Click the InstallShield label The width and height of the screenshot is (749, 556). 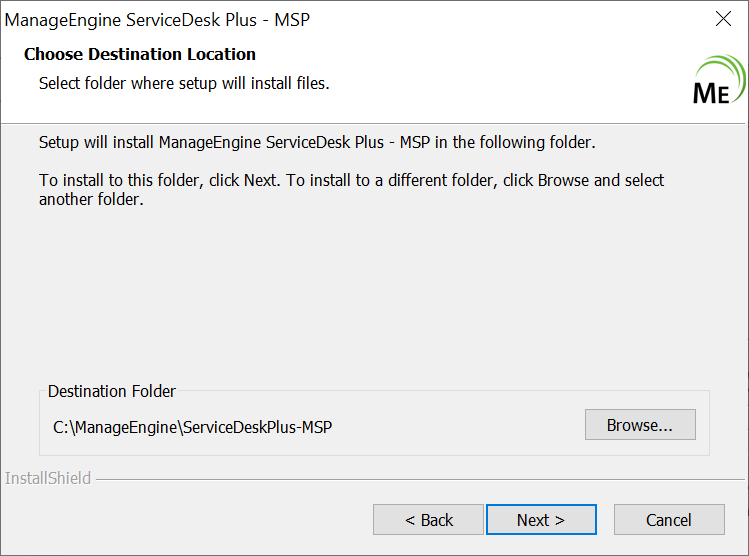tap(48, 479)
